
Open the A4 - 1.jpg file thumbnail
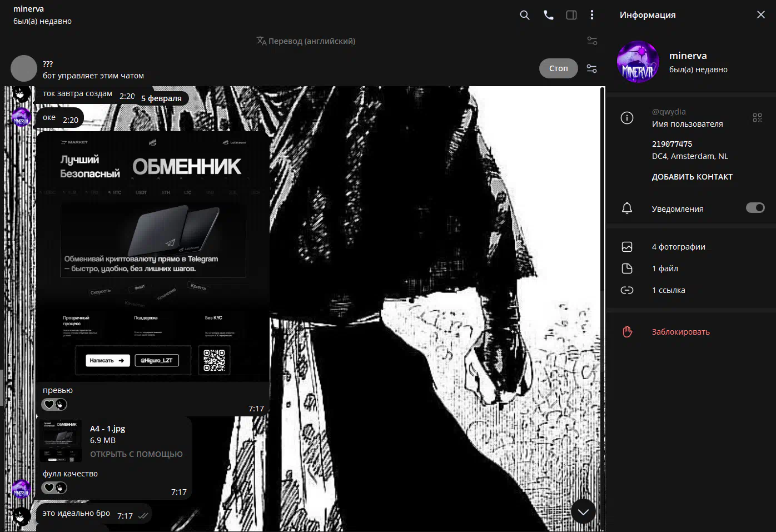pyautogui.click(x=61, y=441)
